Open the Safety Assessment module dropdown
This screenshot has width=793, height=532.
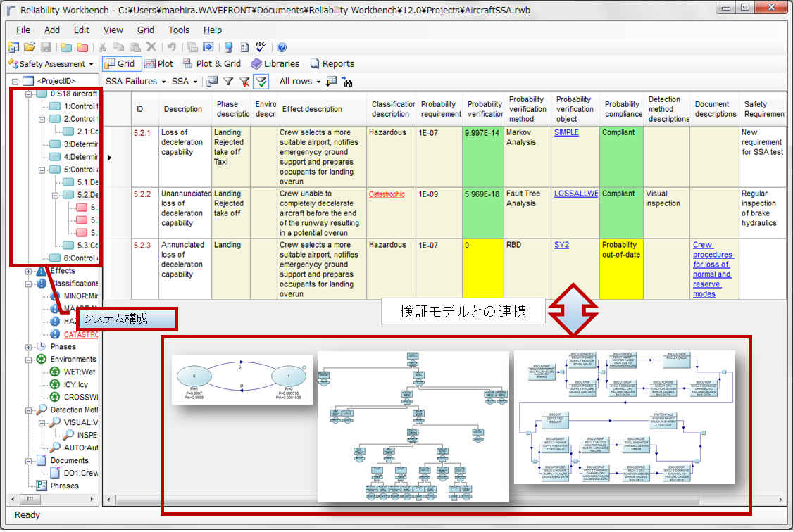pyautogui.click(x=51, y=63)
